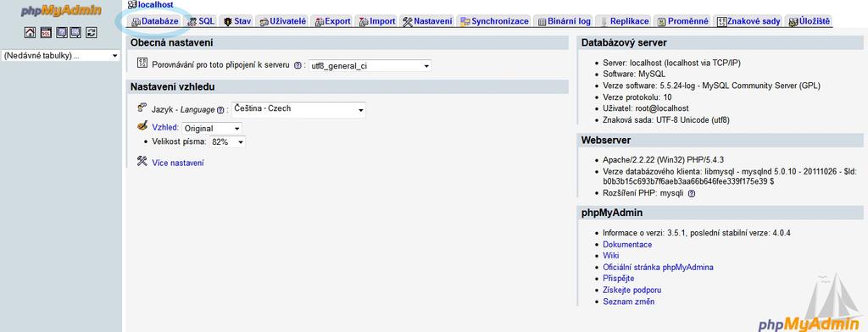This screenshot has width=868, height=332.
Task: Reload the navigation frame icon
Action: pyautogui.click(x=92, y=33)
